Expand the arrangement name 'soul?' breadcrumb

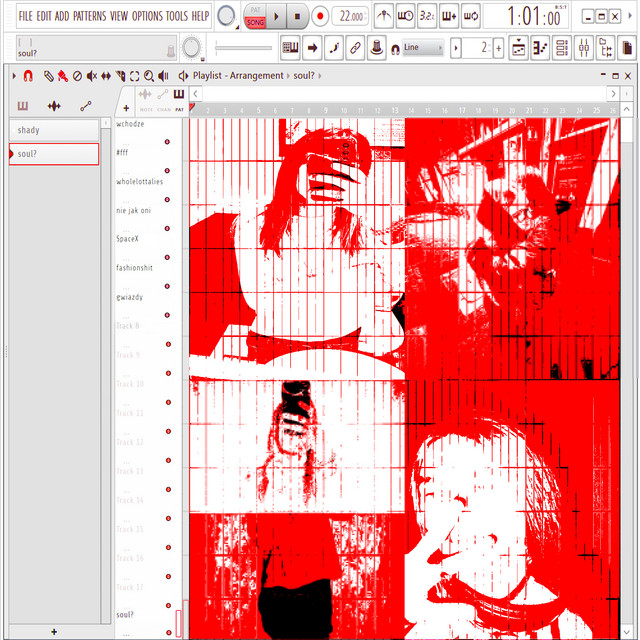pyautogui.click(x=321, y=76)
